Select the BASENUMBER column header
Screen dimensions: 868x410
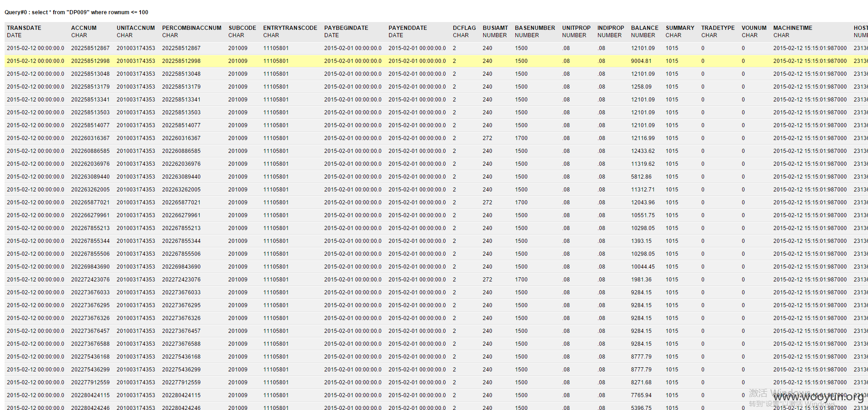(x=535, y=28)
